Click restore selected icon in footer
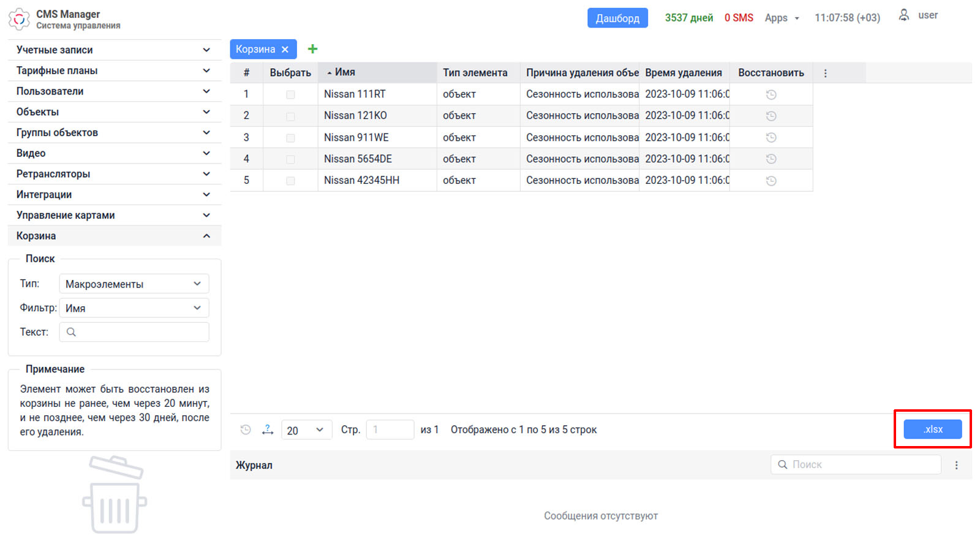Viewport: 980px width, 560px height. 246,430
